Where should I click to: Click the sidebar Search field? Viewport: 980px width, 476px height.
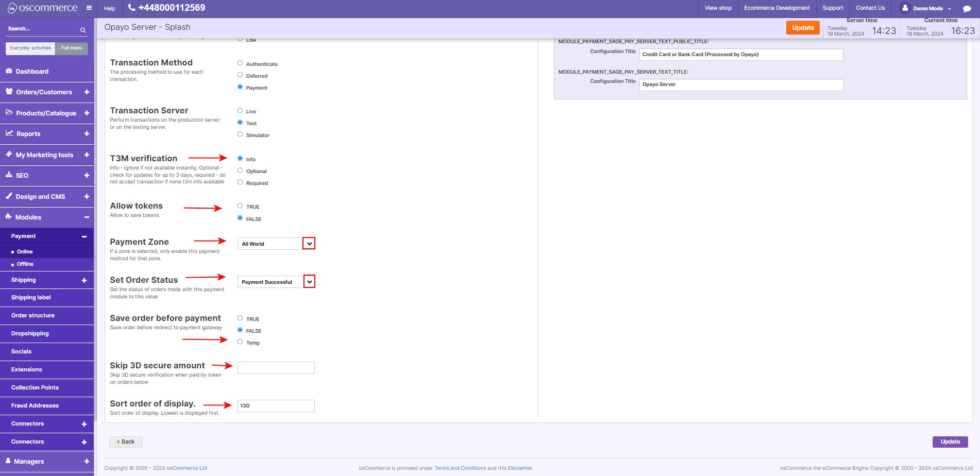point(42,29)
